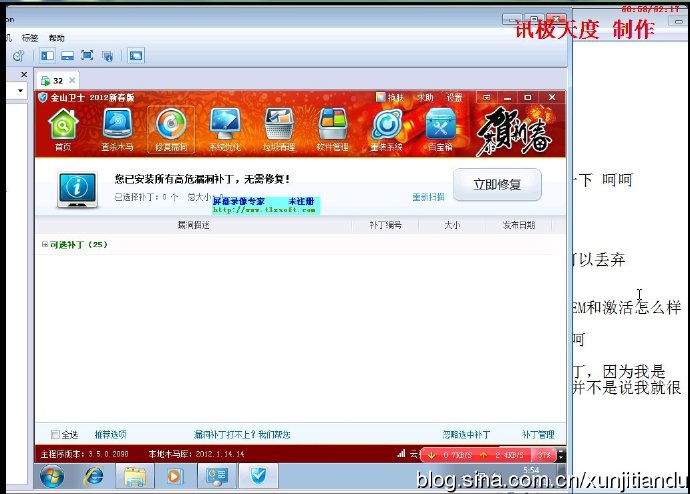Screen dimensions: 690x494
Task: Open the sidebar dropdown arrow
Action: point(20,91)
